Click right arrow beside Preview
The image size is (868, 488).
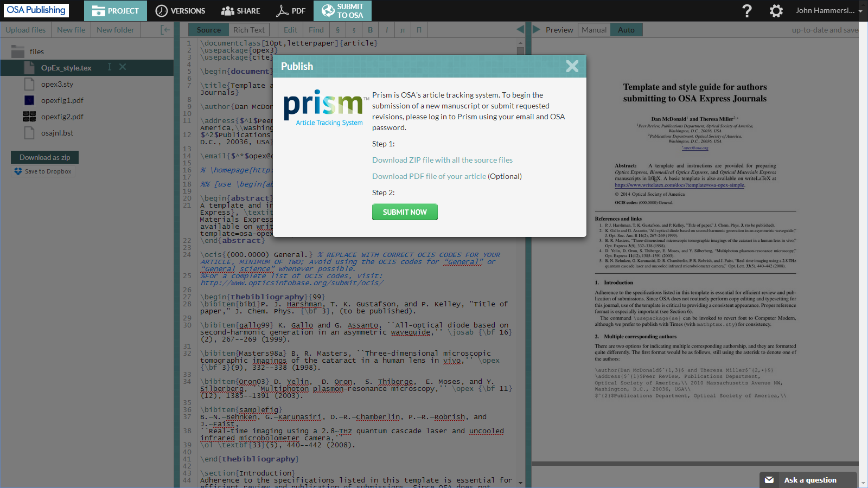pos(537,29)
